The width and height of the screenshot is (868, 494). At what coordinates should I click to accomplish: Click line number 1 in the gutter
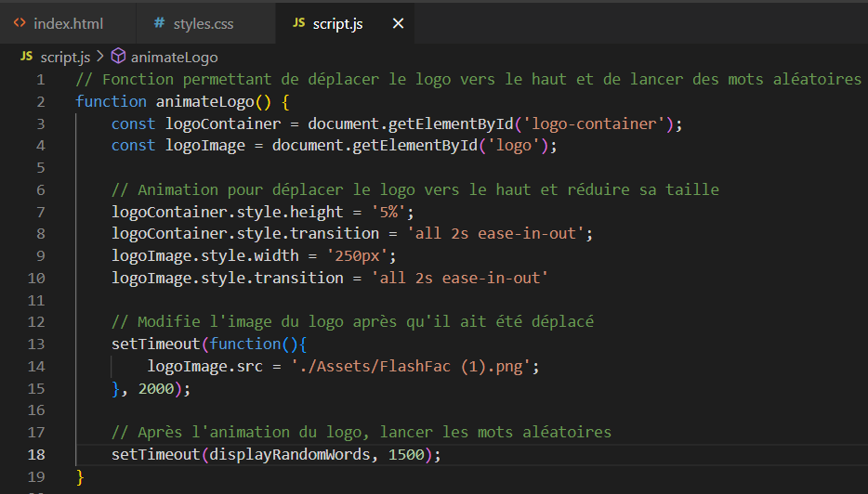(40, 80)
